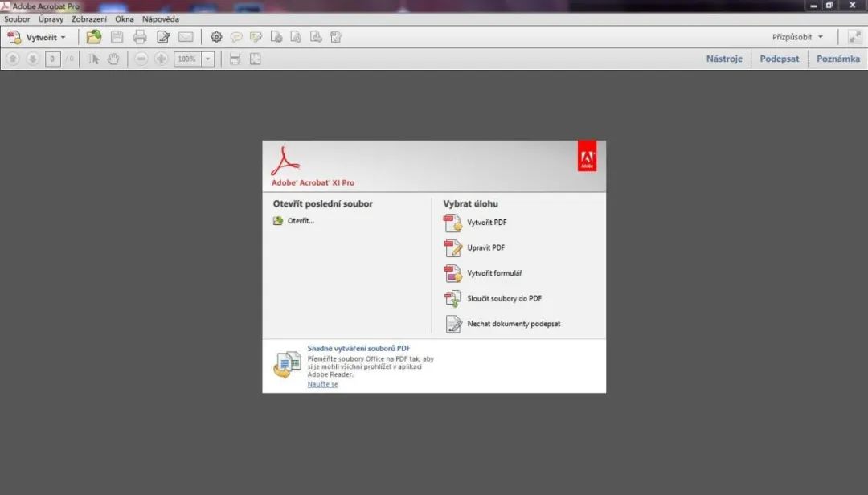The height and width of the screenshot is (495, 868).
Task: Click the edit text pencil icon in toolbar
Action: coord(163,36)
